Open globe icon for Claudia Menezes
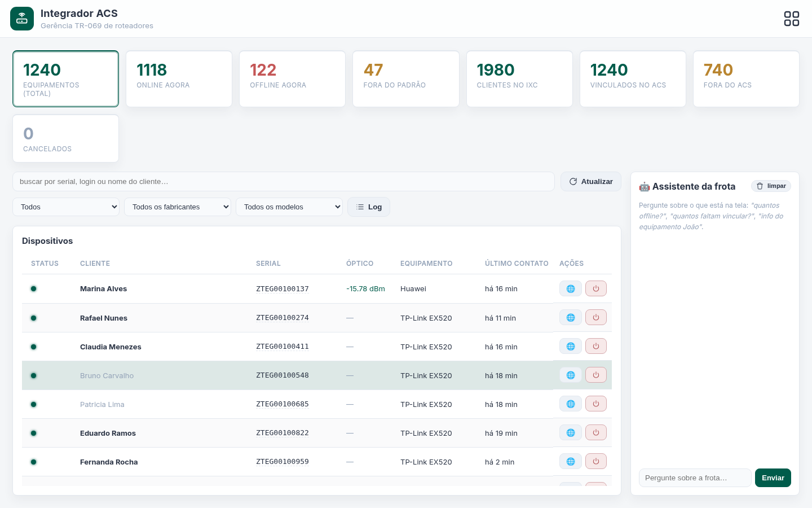This screenshot has width=812, height=508. click(x=571, y=346)
